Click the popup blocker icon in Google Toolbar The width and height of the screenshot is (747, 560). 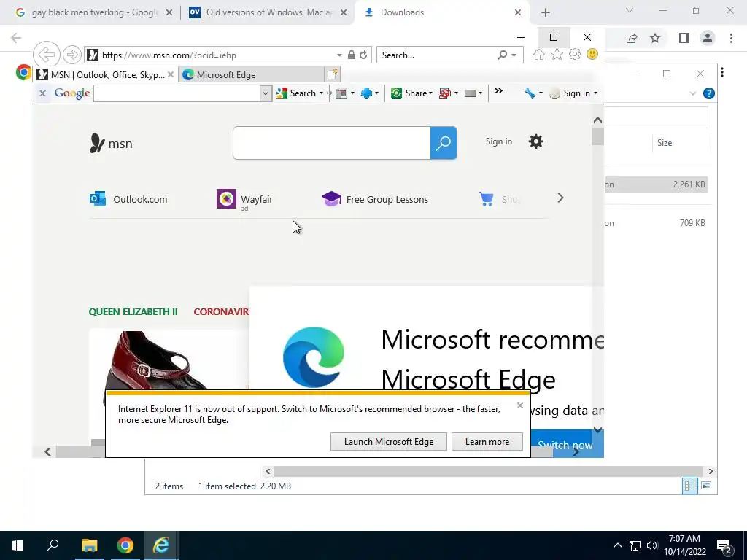point(445,93)
